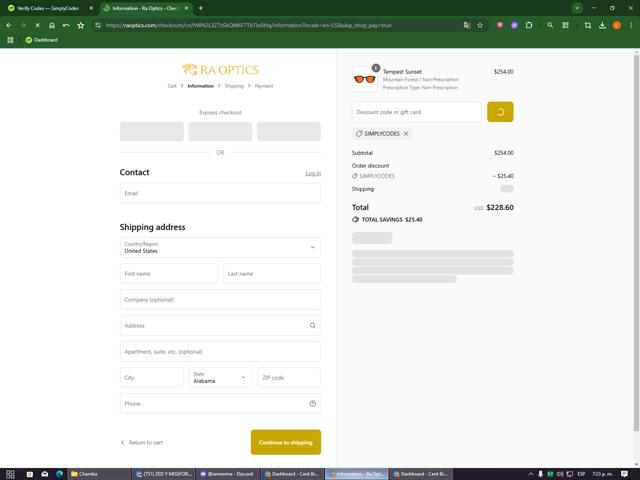Open Dashboard bookmark
The height and width of the screenshot is (480, 640).
(42, 40)
